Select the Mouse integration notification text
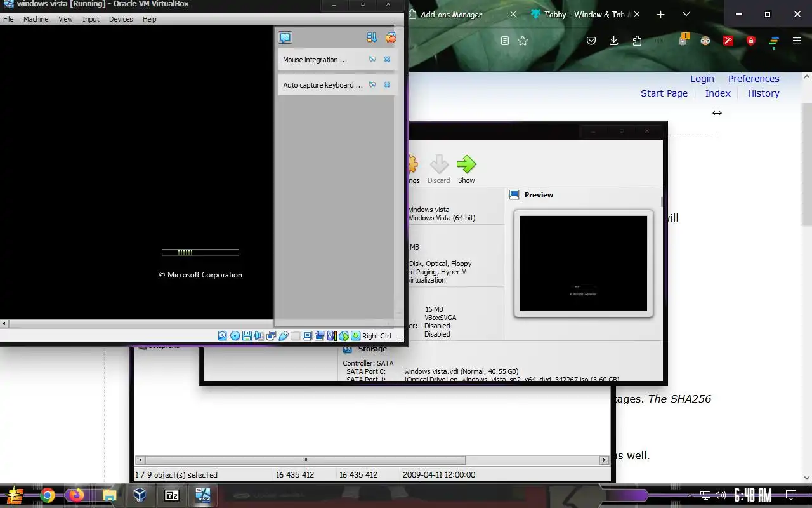Image resolution: width=812 pixels, height=508 pixels. 315,60
